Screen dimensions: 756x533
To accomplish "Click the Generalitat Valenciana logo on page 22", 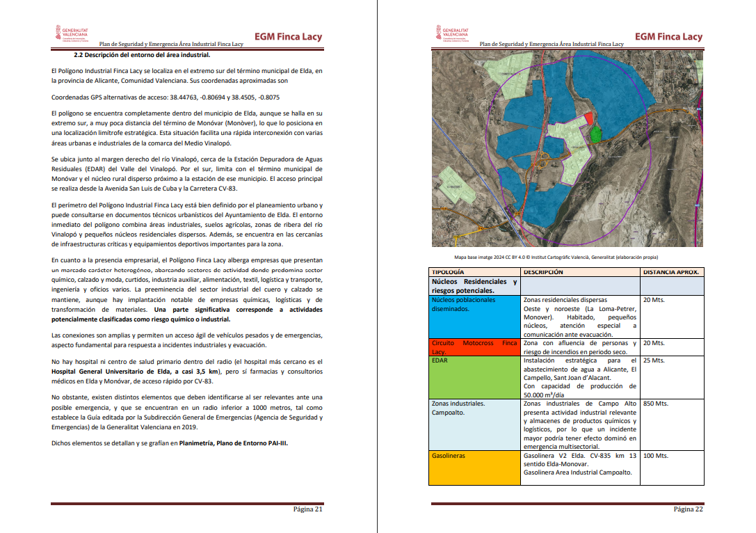I will 451,34.
